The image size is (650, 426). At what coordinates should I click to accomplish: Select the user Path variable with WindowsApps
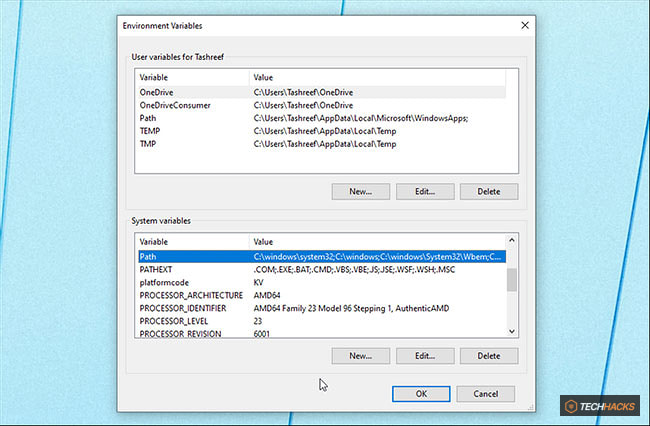[x=322, y=118]
